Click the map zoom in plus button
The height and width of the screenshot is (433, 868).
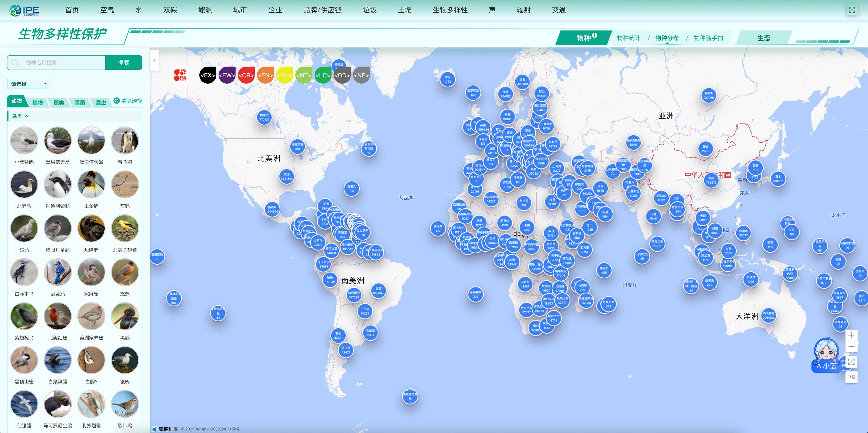[x=851, y=335]
